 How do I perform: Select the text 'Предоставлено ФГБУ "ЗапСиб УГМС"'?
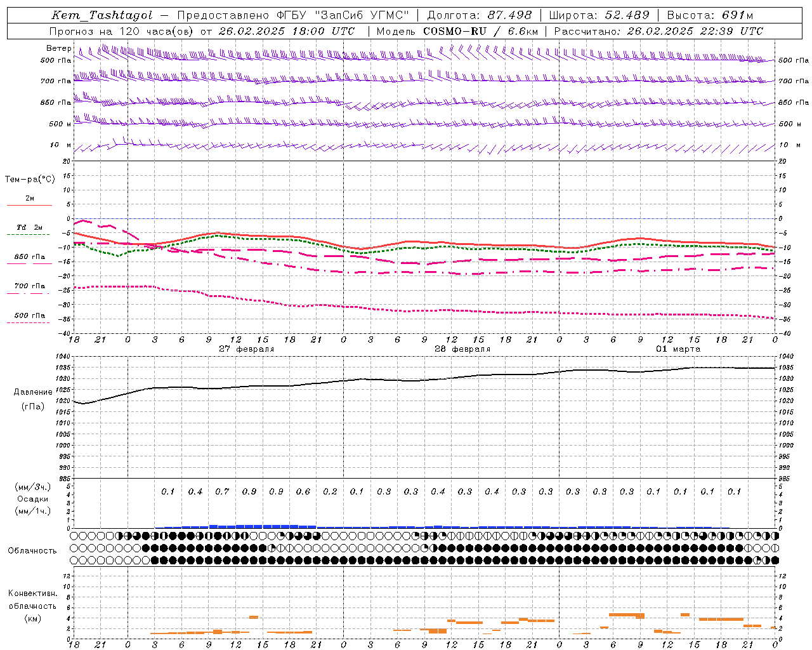click(x=293, y=15)
